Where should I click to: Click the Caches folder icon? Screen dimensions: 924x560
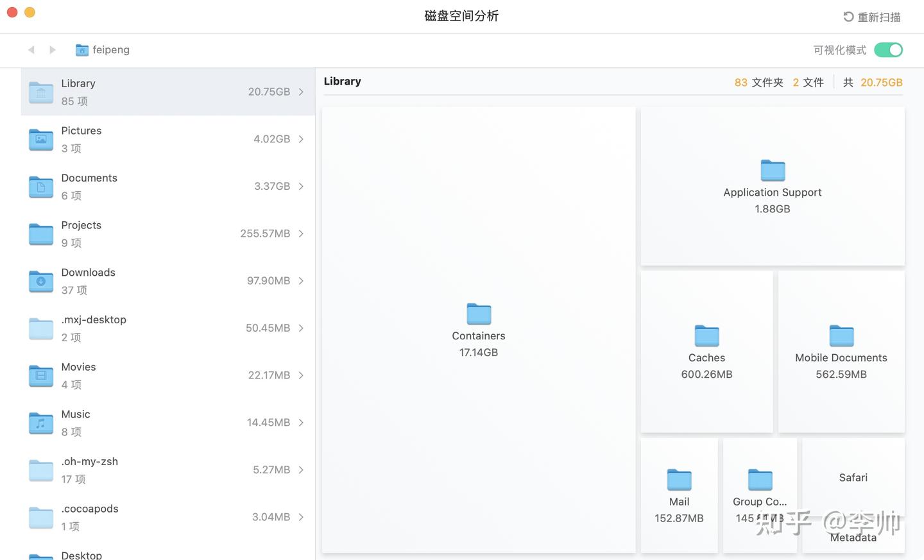[706, 335]
